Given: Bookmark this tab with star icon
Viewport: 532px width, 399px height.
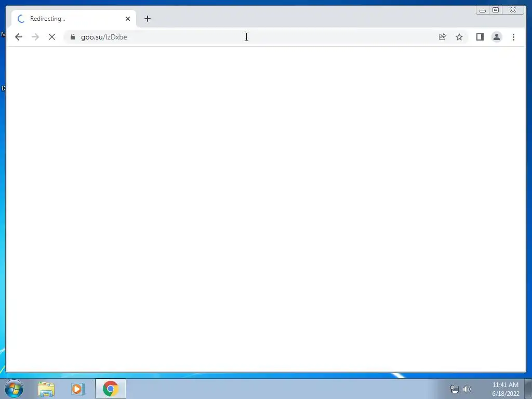Looking at the screenshot, I should click(x=459, y=37).
